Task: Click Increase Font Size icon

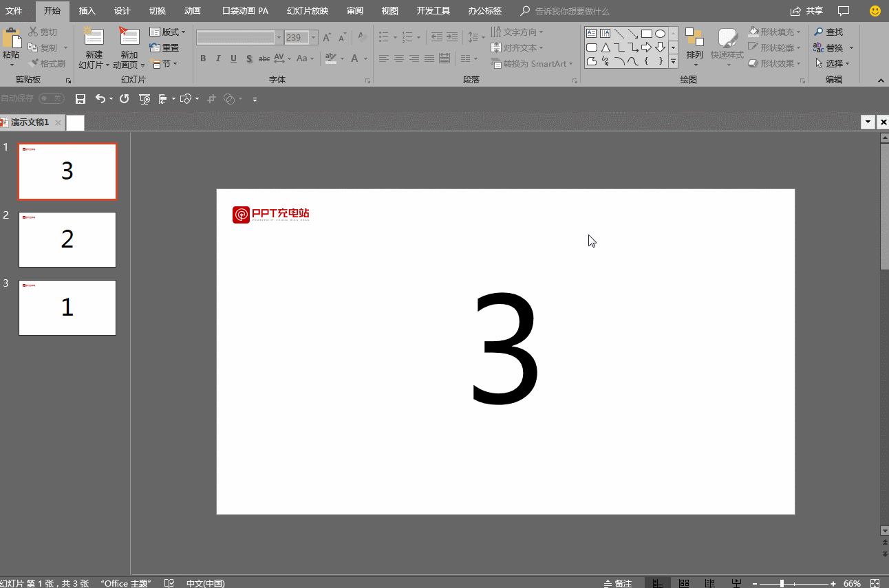Action: pyautogui.click(x=327, y=38)
